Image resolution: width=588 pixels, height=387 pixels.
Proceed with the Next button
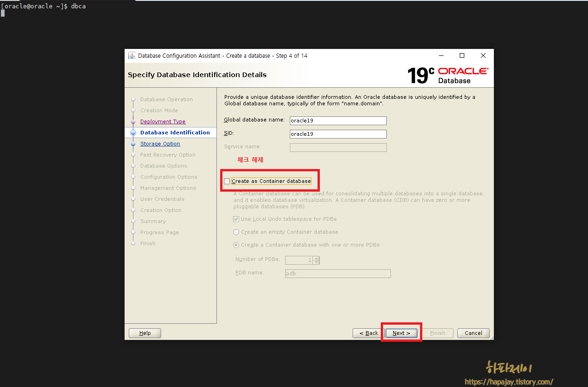[x=401, y=333]
